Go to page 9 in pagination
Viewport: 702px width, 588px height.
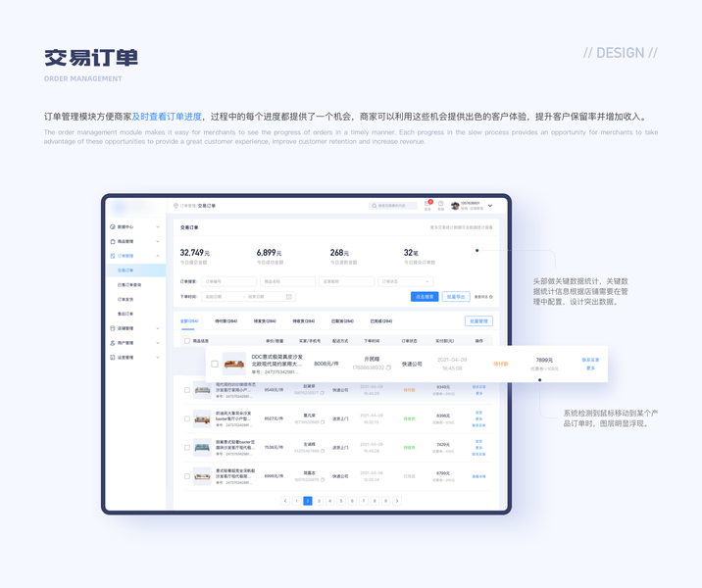click(386, 501)
